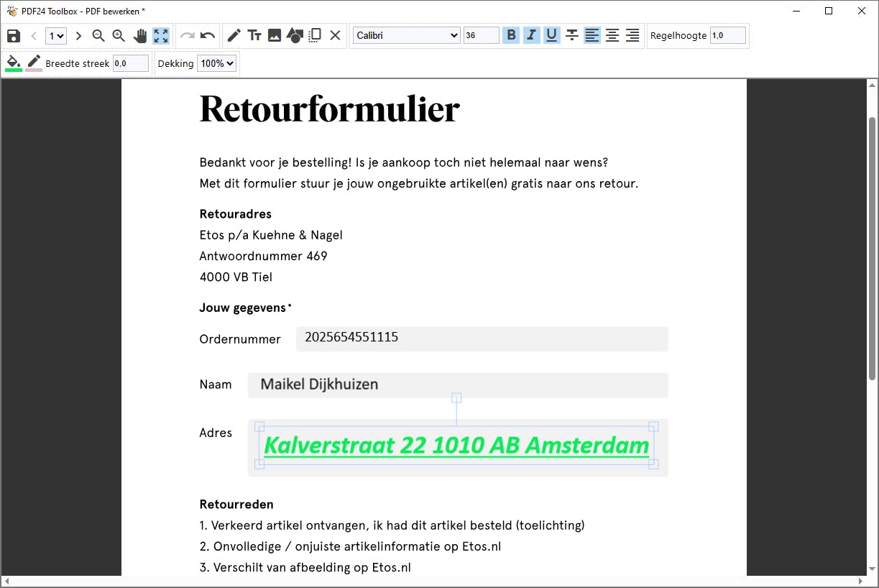Click the 'Adres' label
This screenshot has height=588, width=879.
tap(216, 433)
